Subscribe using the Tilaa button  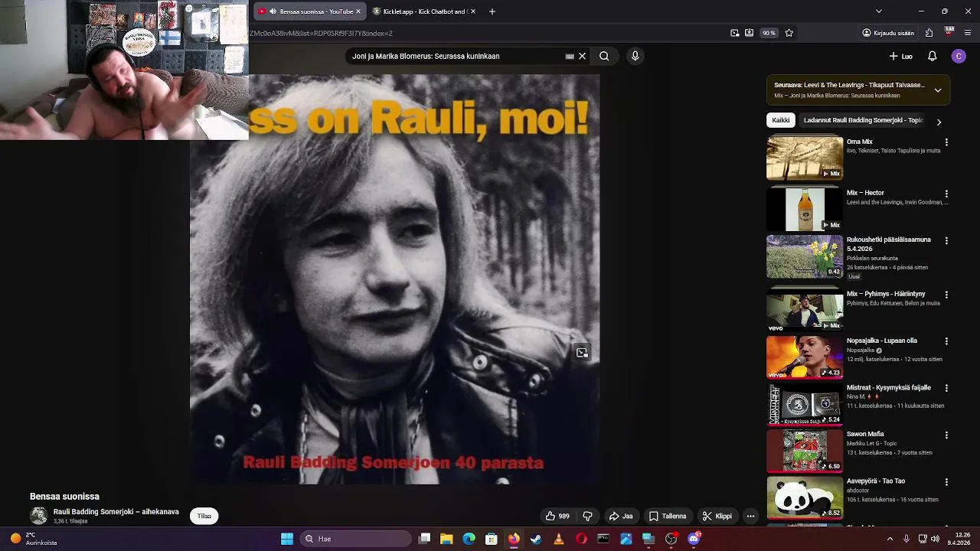[x=204, y=516]
